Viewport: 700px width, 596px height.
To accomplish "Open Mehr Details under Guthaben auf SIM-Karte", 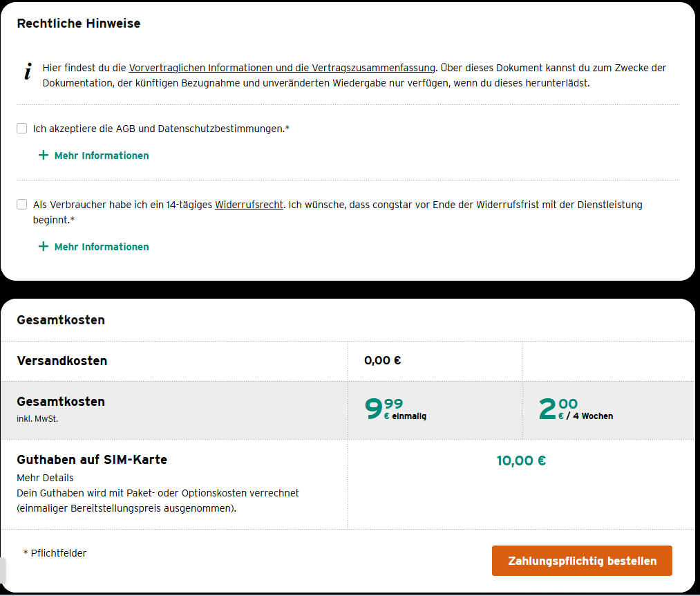I will coord(45,478).
